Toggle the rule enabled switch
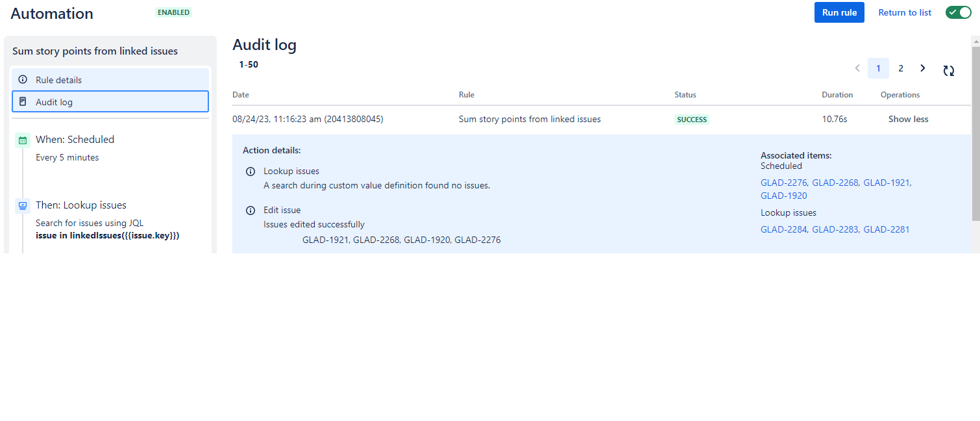Image resolution: width=980 pixels, height=421 pixels. point(958,12)
